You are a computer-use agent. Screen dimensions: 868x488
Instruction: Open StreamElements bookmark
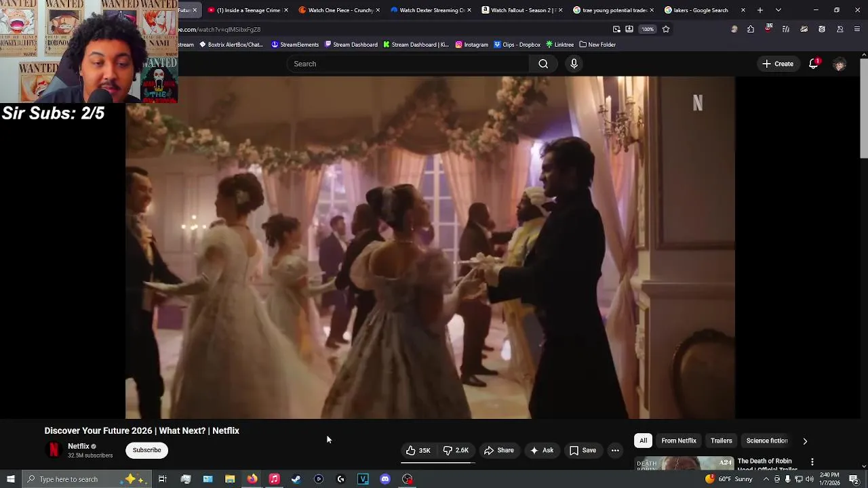(294, 45)
